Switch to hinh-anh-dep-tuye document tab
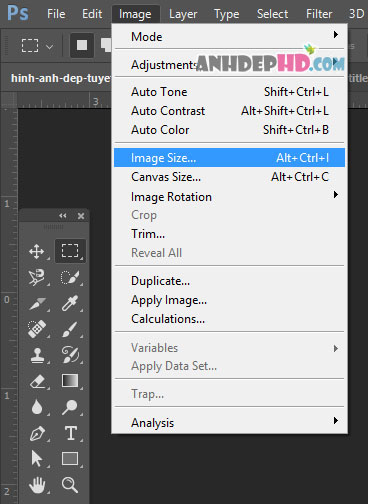 pos(60,78)
